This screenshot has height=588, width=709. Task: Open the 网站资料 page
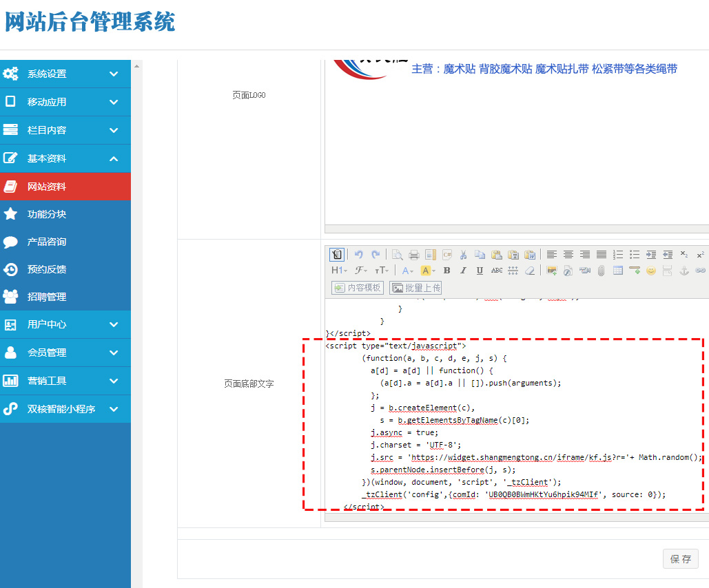coord(65,187)
